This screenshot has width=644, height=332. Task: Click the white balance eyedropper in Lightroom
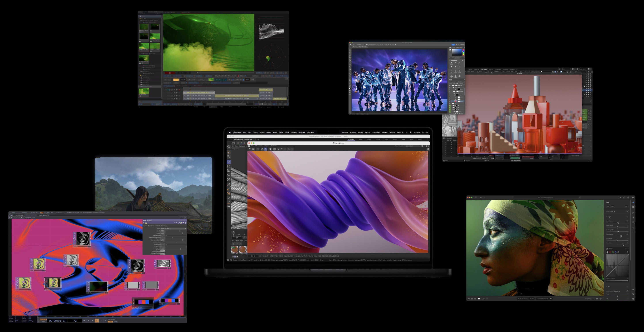click(627, 291)
